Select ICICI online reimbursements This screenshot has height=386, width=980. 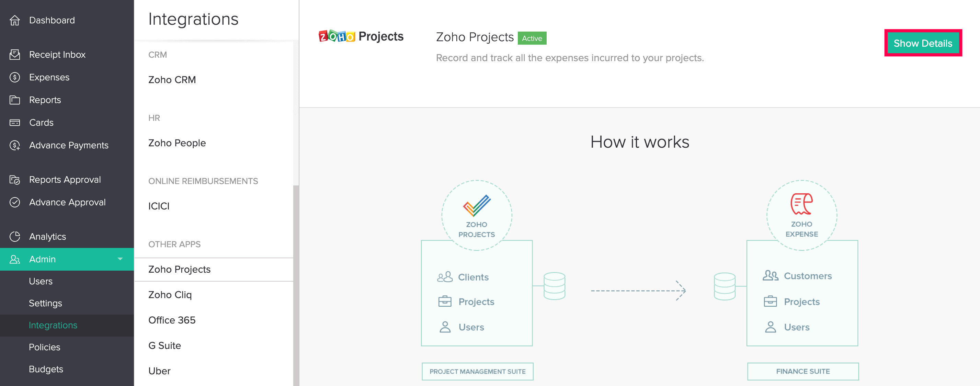159,206
